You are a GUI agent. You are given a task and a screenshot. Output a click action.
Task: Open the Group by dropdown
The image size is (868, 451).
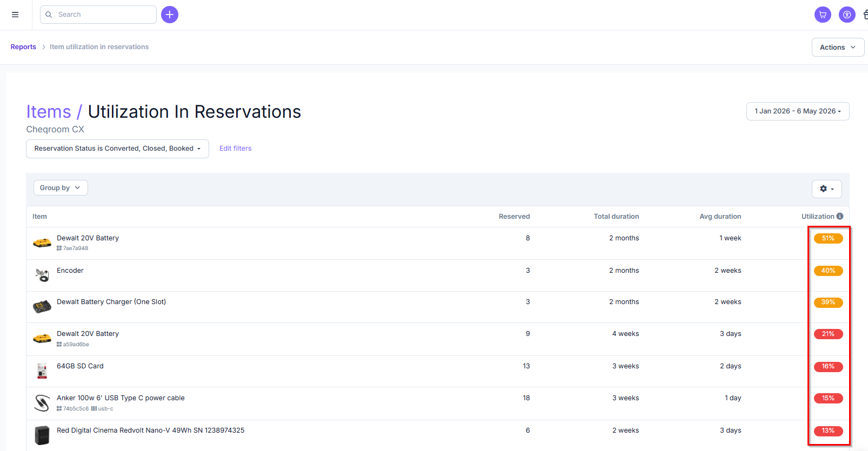coord(61,187)
